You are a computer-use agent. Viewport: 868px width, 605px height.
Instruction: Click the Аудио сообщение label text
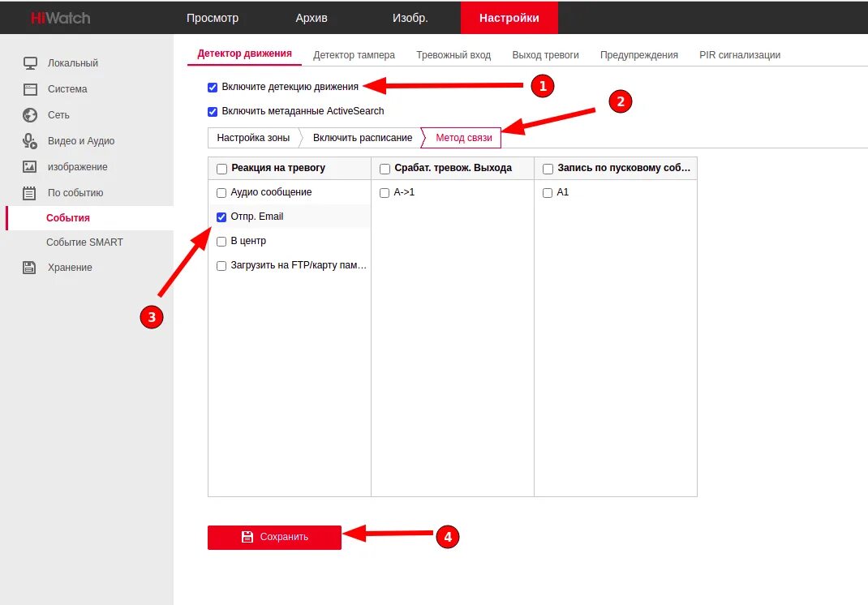[271, 192]
